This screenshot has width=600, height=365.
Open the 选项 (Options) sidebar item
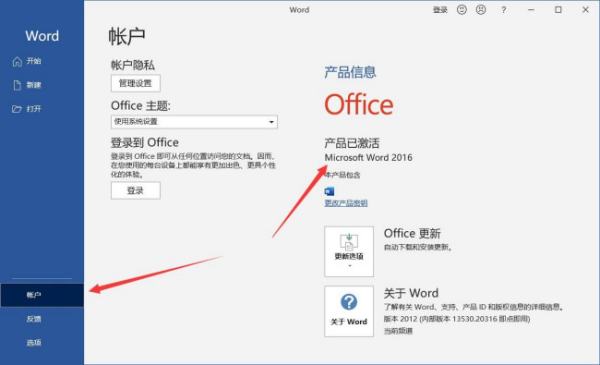click(42, 342)
